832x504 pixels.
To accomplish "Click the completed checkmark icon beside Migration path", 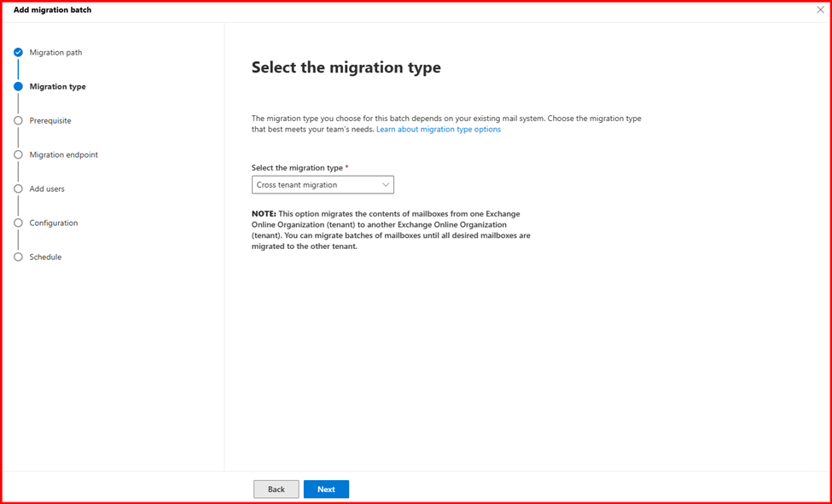I will (18, 52).
